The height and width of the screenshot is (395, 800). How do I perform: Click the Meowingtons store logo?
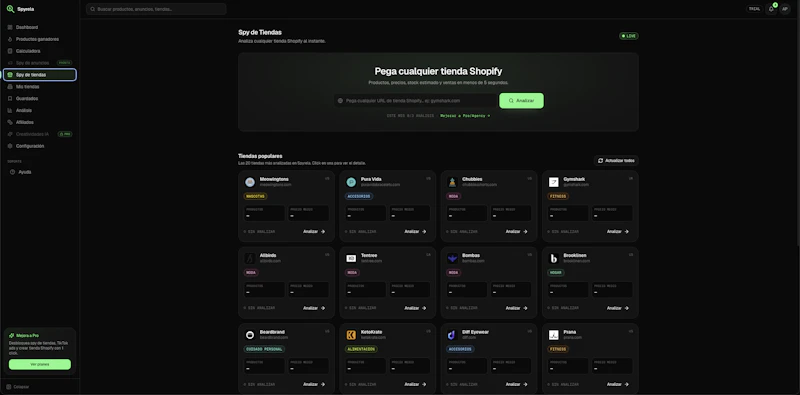click(x=249, y=182)
